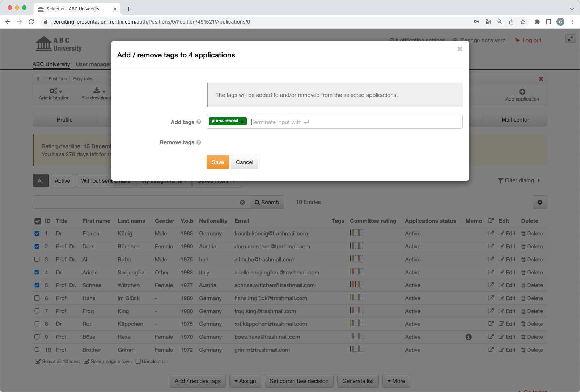The height and width of the screenshot is (392, 580).
Task: Check row 3 Ali Baba
Action: pos(37,259)
